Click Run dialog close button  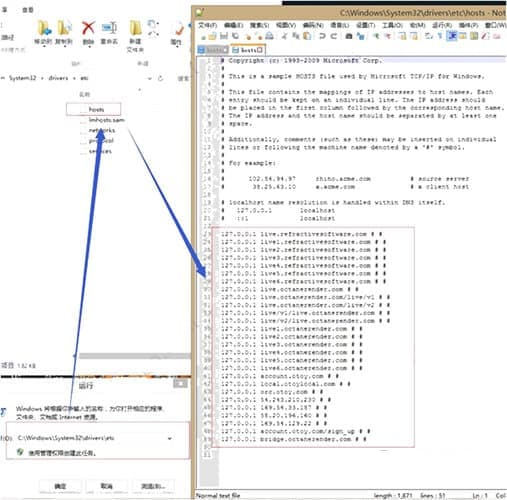click(180, 384)
